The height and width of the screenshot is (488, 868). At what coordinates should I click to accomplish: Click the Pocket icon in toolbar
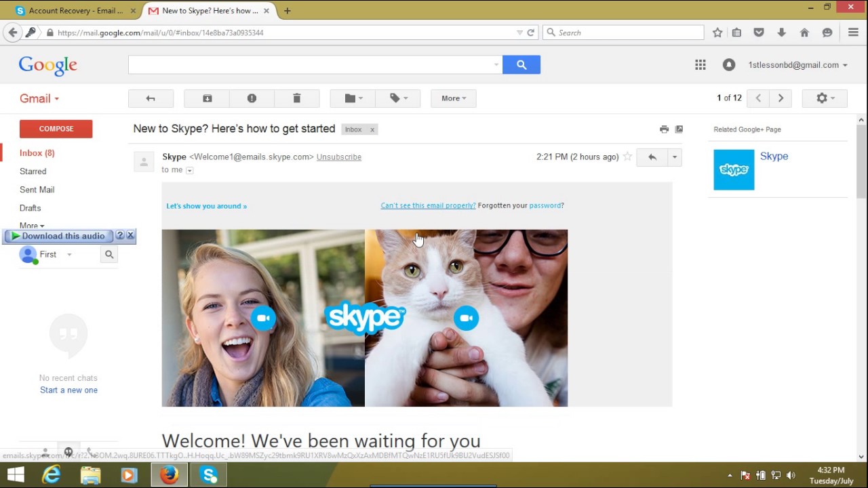point(759,33)
